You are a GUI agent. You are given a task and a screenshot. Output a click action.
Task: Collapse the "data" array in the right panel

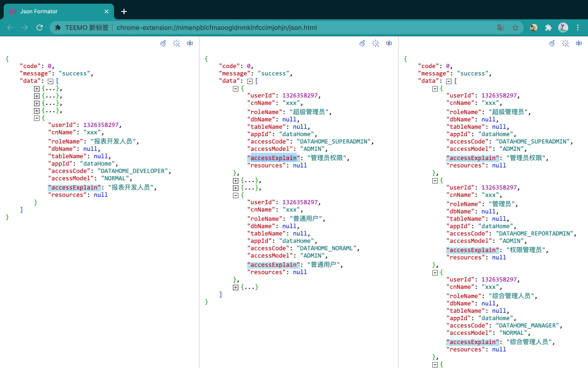[x=449, y=81]
